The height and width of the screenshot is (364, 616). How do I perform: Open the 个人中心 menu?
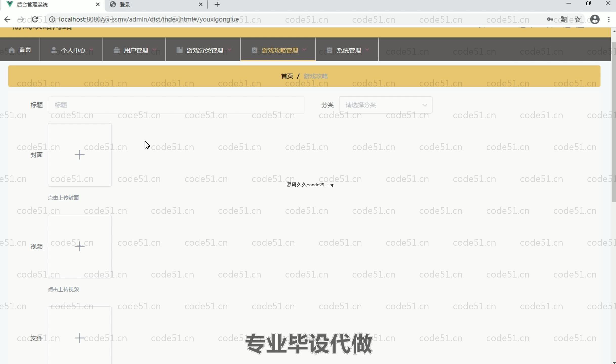(71, 50)
